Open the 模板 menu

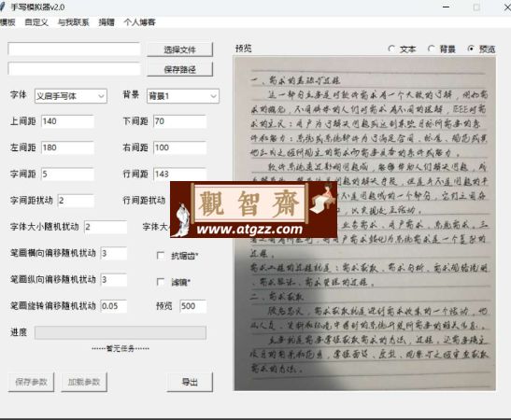click(7, 22)
